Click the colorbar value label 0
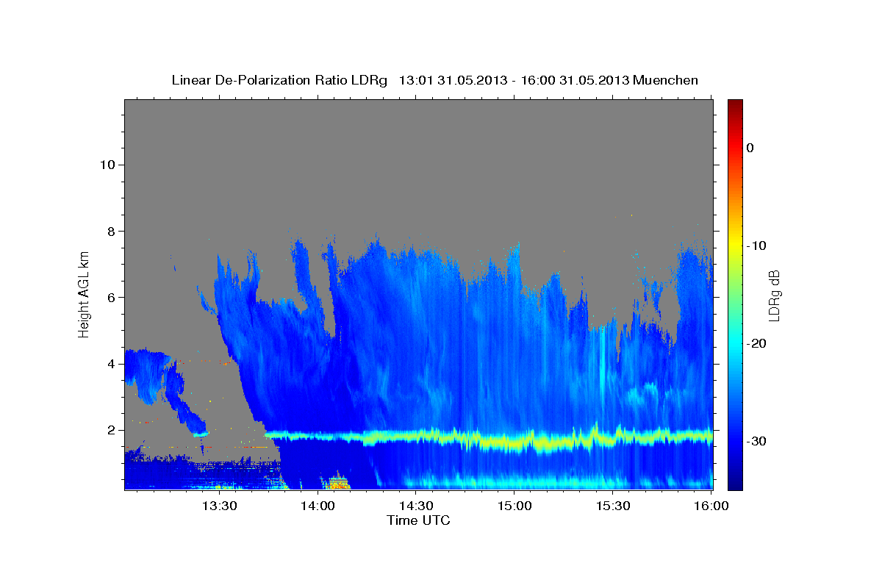 click(750, 148)
